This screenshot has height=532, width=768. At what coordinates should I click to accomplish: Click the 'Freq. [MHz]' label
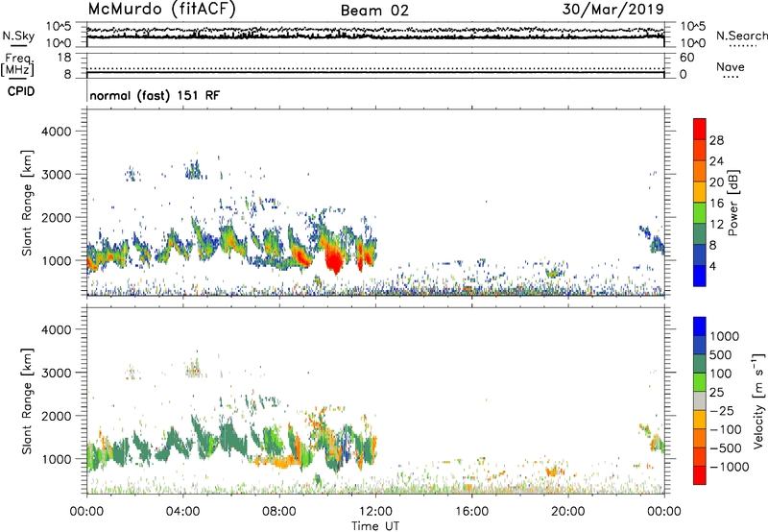[17, 64]
